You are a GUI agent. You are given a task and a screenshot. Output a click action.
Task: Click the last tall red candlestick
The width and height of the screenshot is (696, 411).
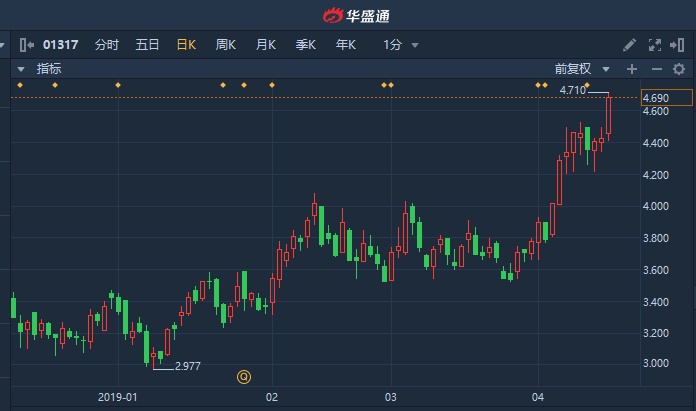click(609, 115)
